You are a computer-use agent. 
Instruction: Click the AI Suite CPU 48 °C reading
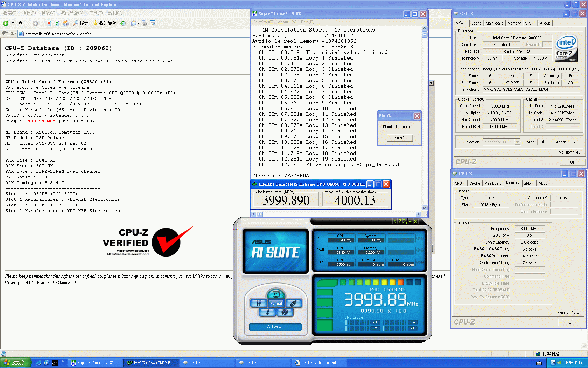tap(341, 240)
